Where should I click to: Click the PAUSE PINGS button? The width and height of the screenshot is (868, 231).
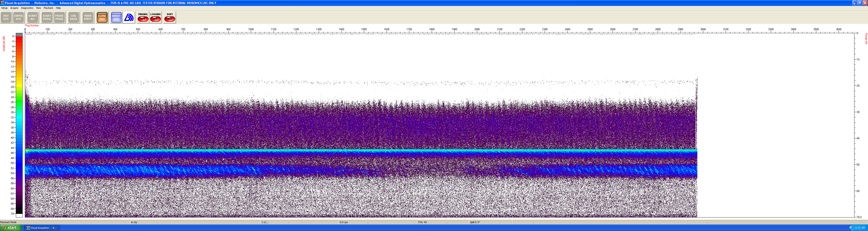click(59, 18)
